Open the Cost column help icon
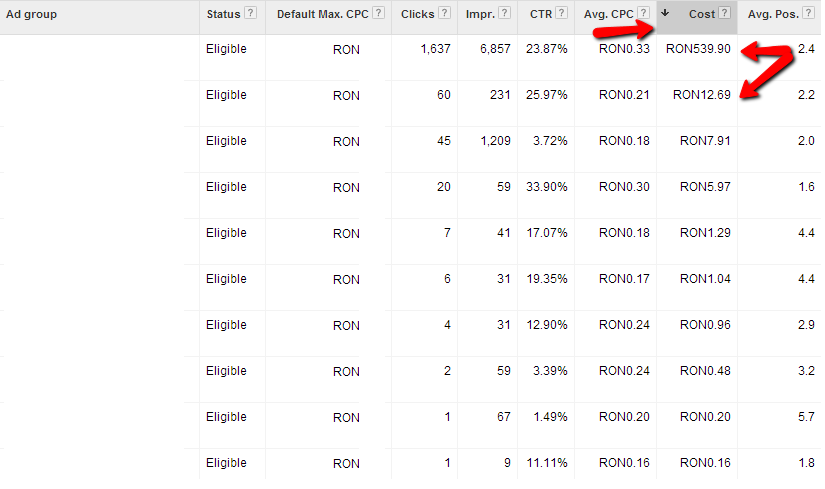 pyautogui.click(x=725, y=13)
